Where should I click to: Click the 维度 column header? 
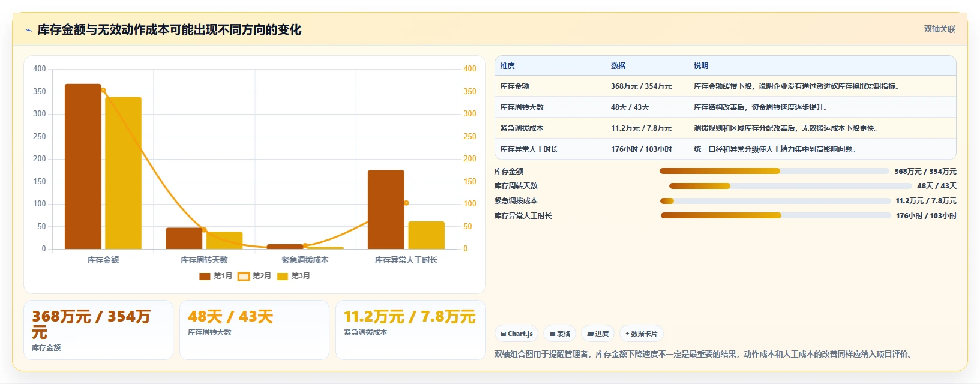508,66
